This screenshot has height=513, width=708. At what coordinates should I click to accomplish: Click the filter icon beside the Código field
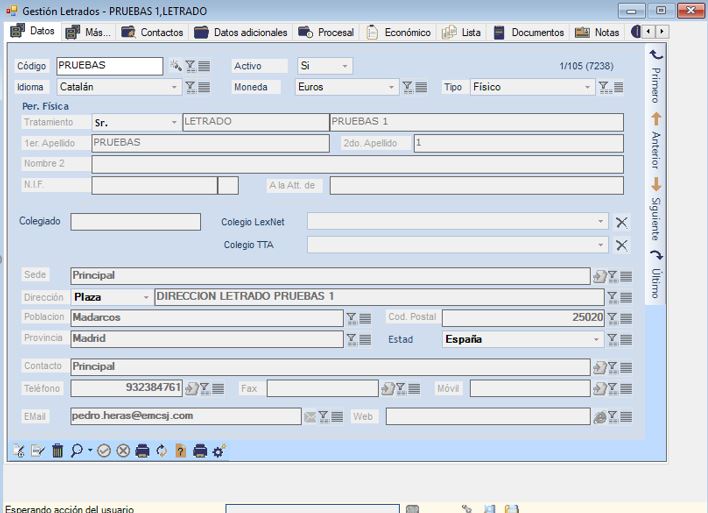(190, 66)
